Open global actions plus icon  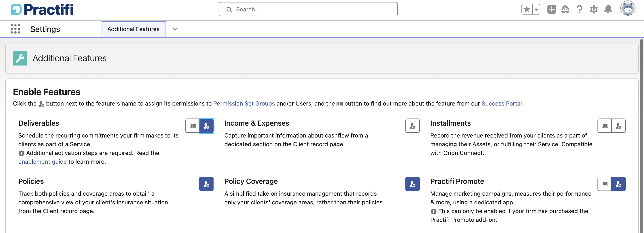coord(551,9)
